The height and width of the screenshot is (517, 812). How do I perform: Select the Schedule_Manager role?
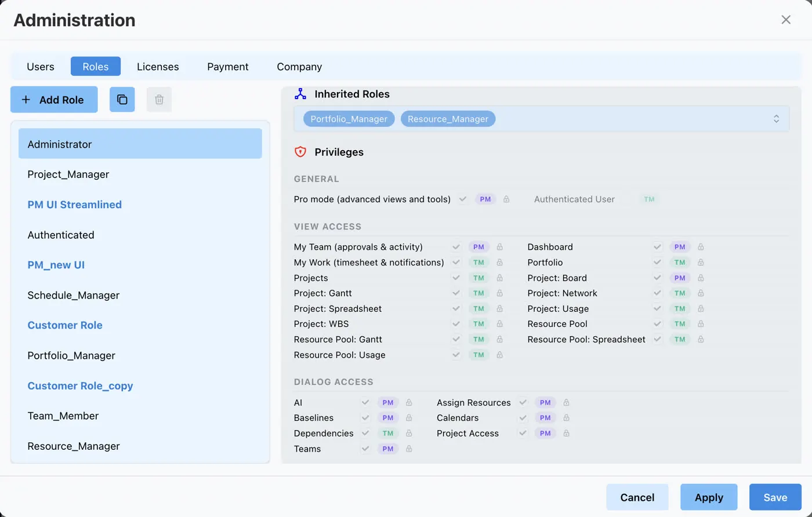(x=140, y=295)
